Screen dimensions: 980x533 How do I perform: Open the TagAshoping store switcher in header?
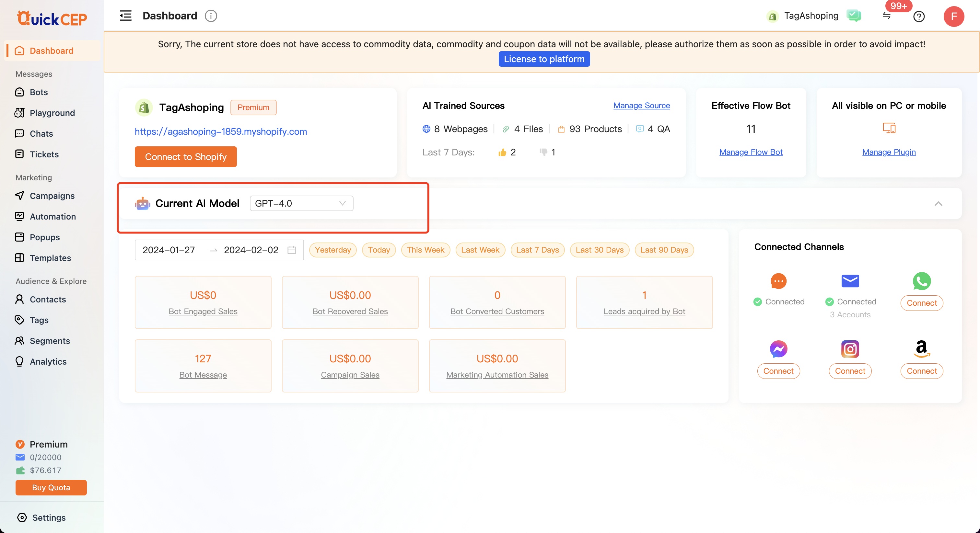click(811, 16)
